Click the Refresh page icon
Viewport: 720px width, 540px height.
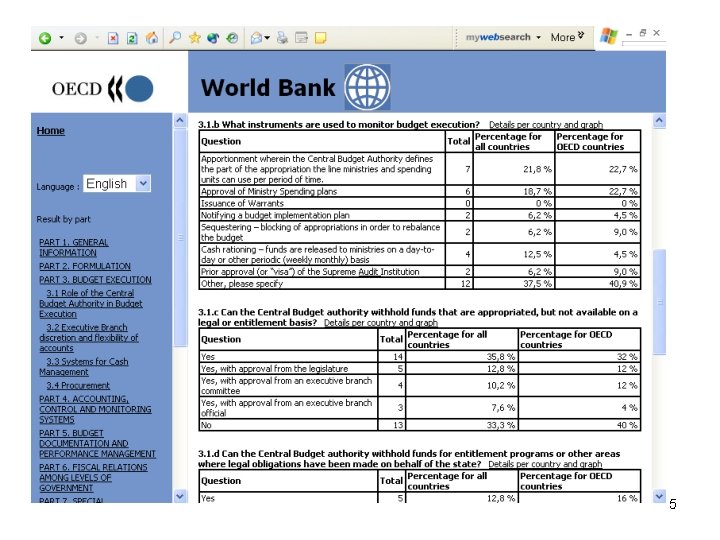[x=132, y=38]
